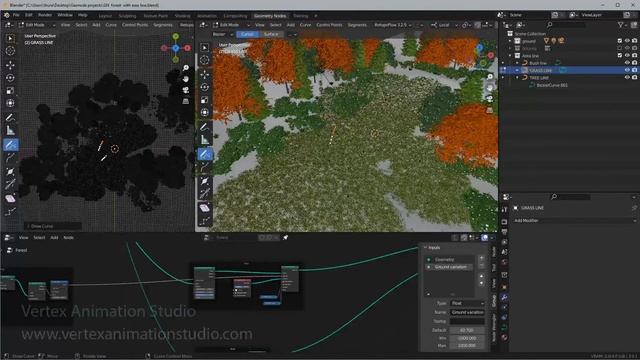The image size is (640, 360).
Task: Select the Cursor tool in left viewport
Action: (x=10, y=51)
